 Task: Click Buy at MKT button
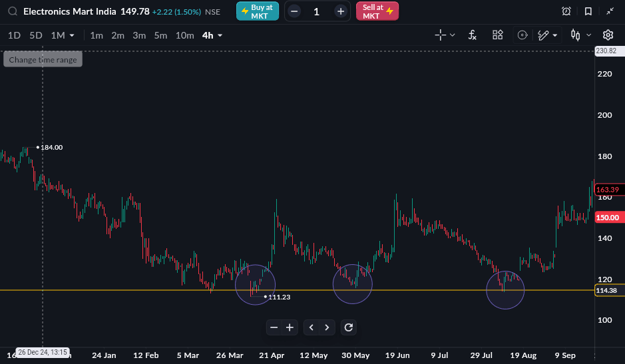click(x=258, y=11)
